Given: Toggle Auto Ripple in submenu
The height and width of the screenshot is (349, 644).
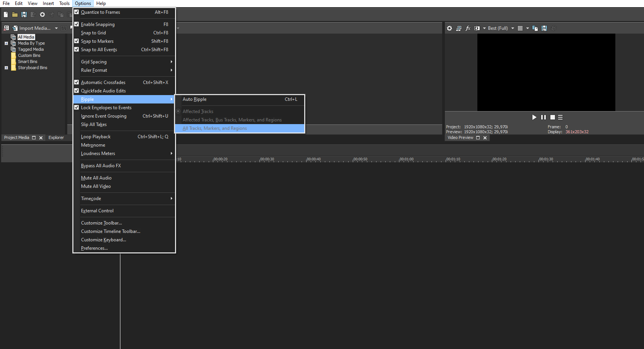Looking at the screenshot, I should coord(240,99).
